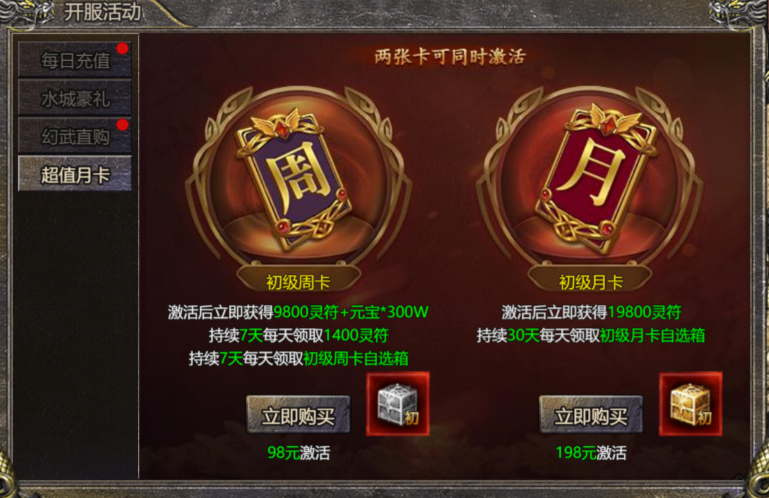This screenshot has height=498, width=769.
Task: Inspect the silver 初级周卡 chest icon
Action: [x=398, y=404]
